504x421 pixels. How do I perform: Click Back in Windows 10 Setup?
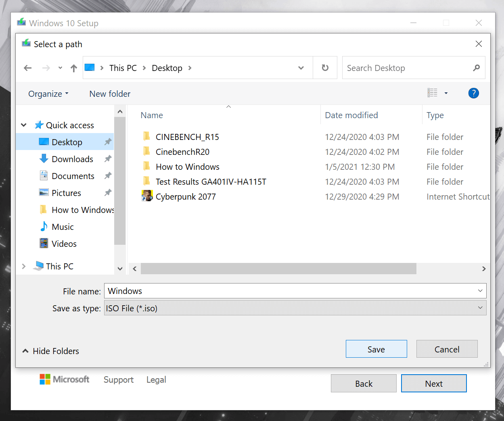pyautogui.click(x=364, y=383)
